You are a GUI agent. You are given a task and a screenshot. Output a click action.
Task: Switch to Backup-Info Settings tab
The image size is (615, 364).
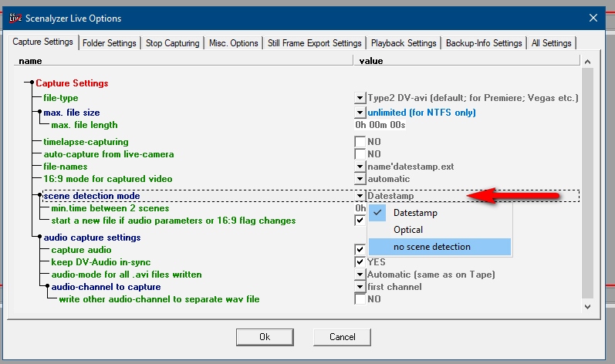[484, 42]
